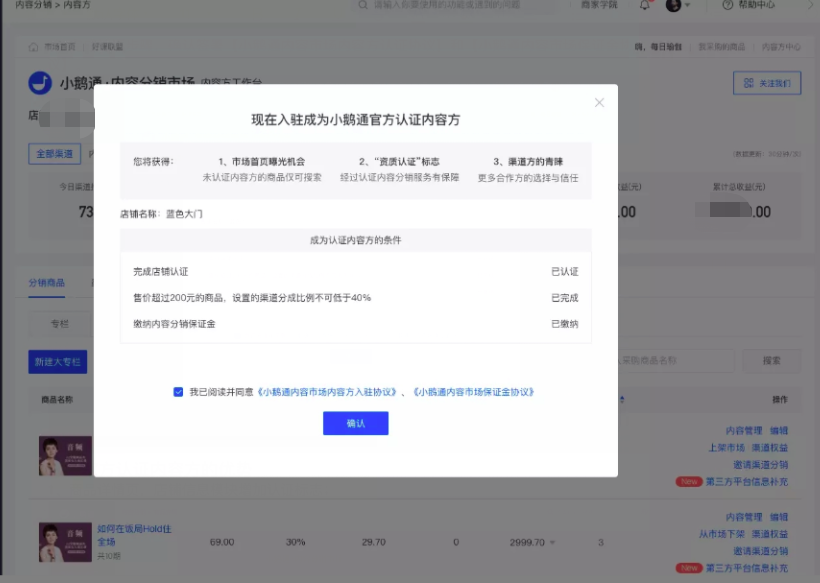This screenshot has width=820, height=583.
Task: Click the 完成店铺认证 row text
Action: click(x=161, y=271)
